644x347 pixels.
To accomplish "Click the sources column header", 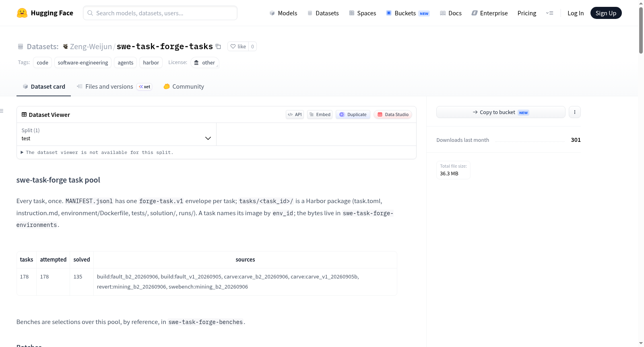I will coord(245,260).
